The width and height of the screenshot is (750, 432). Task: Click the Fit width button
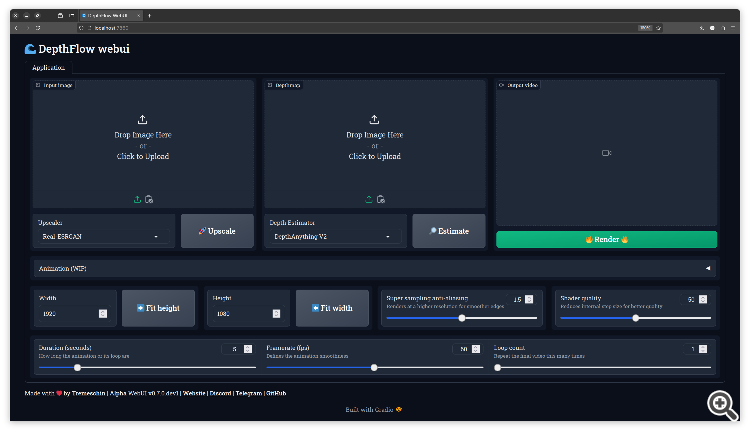(x=332, y=308)
